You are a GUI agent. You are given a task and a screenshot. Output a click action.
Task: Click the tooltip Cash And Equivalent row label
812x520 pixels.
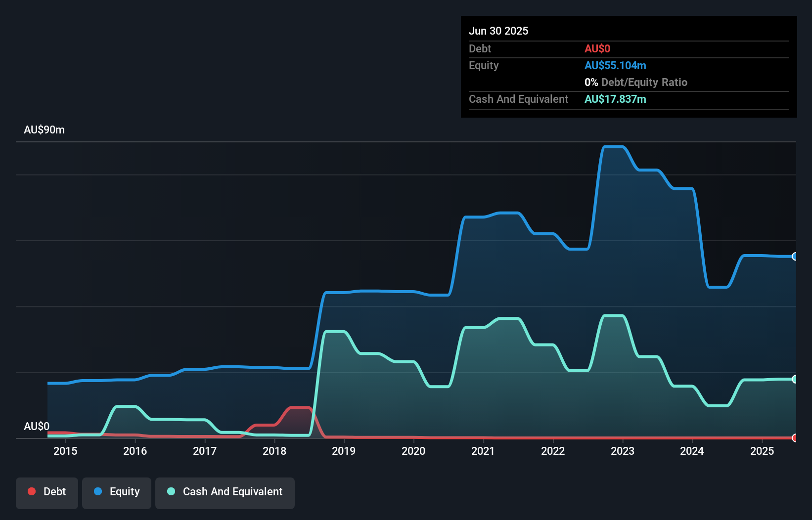coord(519,99)
